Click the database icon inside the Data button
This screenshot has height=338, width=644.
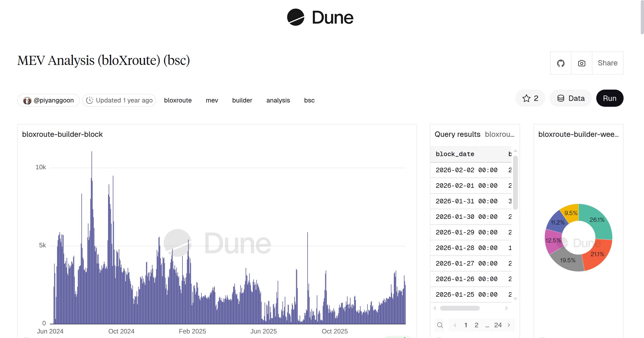coord(561,98)
